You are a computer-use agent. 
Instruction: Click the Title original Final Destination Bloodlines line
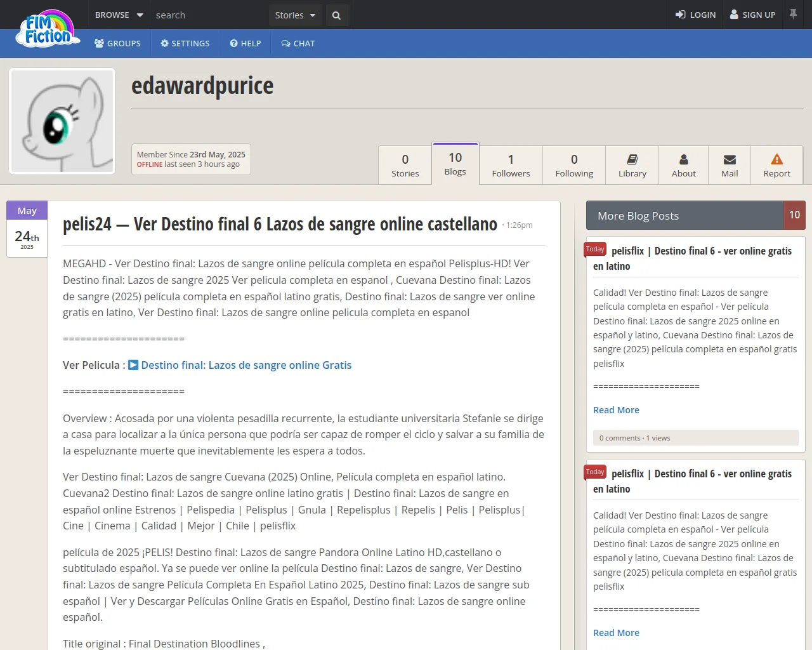[x=164, y=644]
